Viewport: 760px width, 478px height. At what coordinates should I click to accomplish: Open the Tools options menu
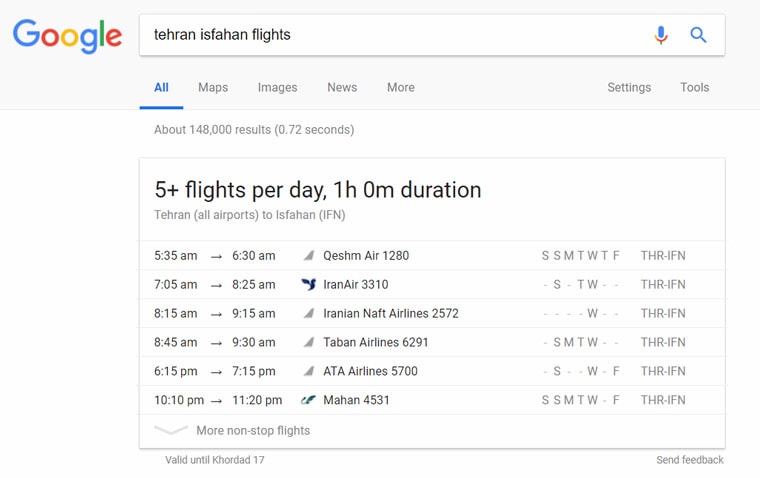pos(694,87)
